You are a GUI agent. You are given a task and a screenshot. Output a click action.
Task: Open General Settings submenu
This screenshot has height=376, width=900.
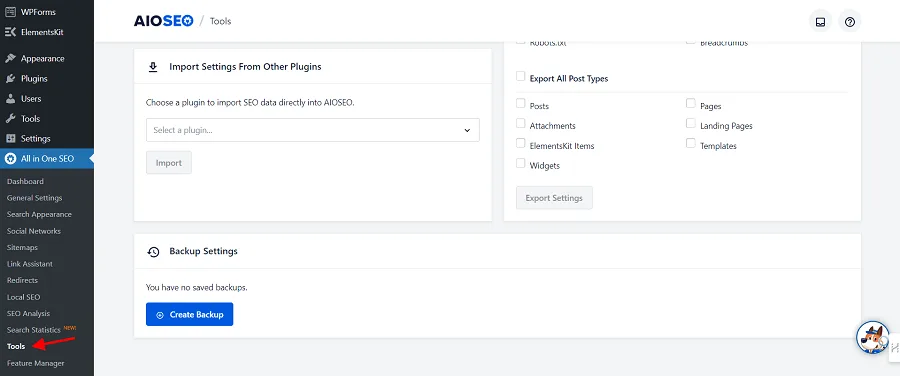click(x=34, y=198)
